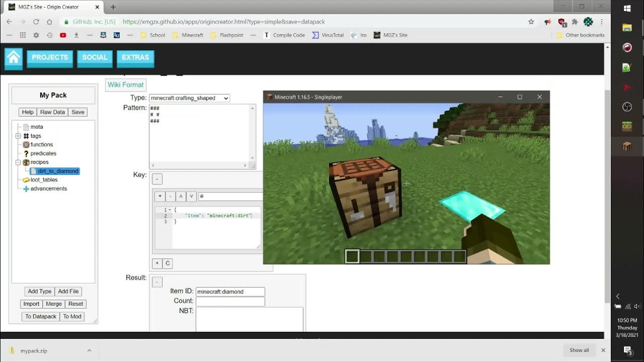644x362 pixels.
Task: Switch to Wiki Format view
Action: pyautogui.click(x=126, y=84)
